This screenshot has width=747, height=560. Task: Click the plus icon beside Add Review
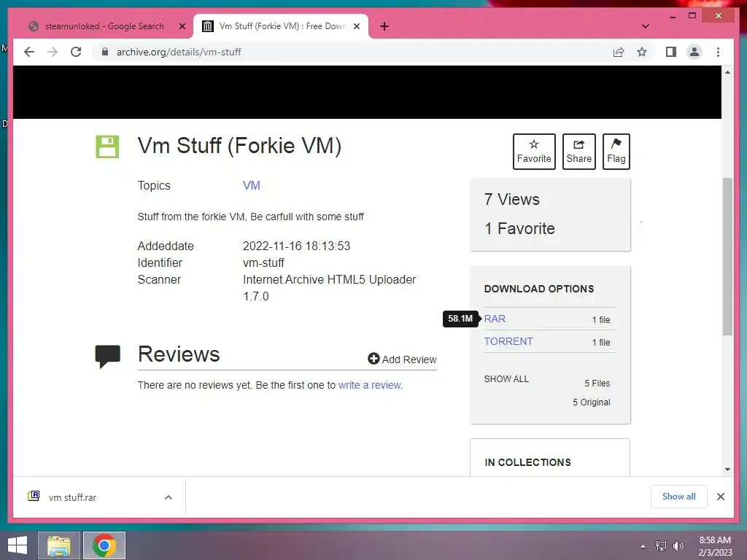[x=373, y=359]
